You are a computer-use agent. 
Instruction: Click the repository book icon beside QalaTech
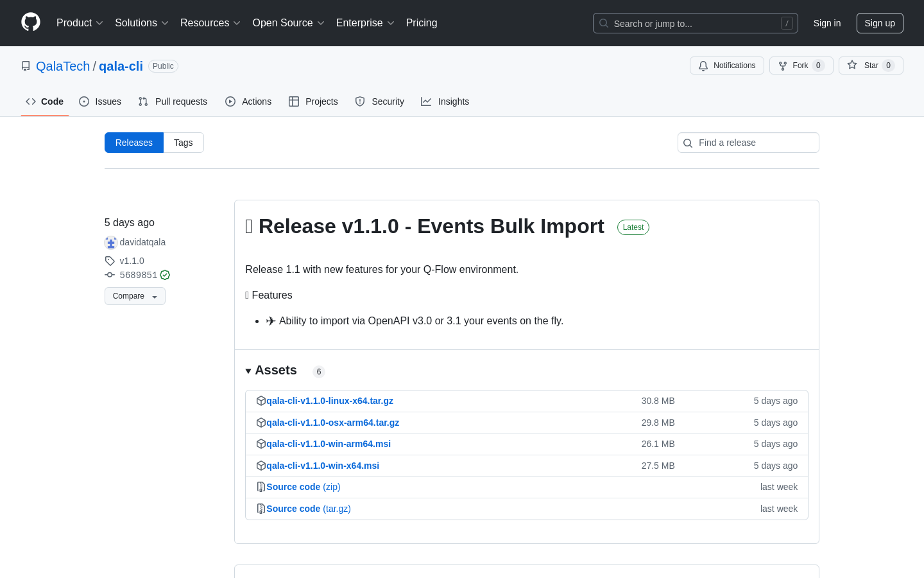[26, 66]
